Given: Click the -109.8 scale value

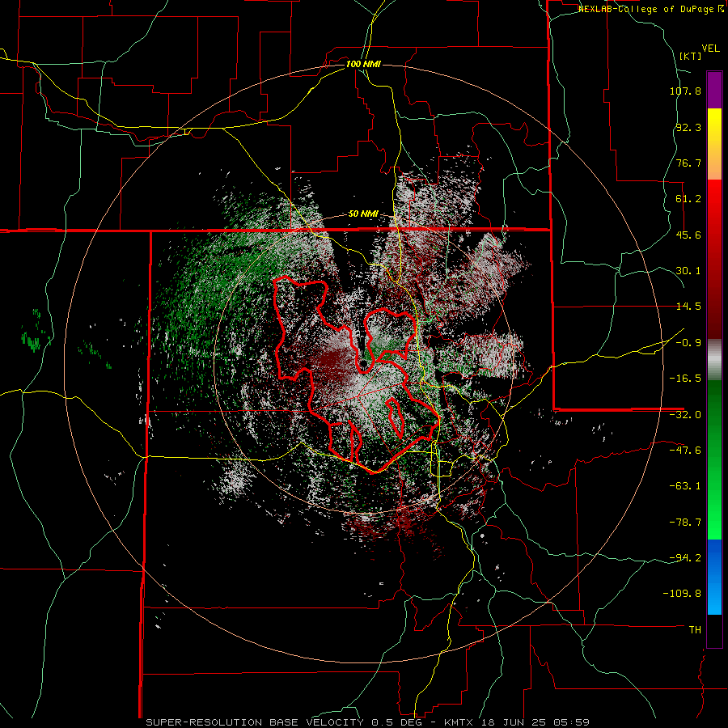Looking at the screenshot, I should click(x=683, y=594).
